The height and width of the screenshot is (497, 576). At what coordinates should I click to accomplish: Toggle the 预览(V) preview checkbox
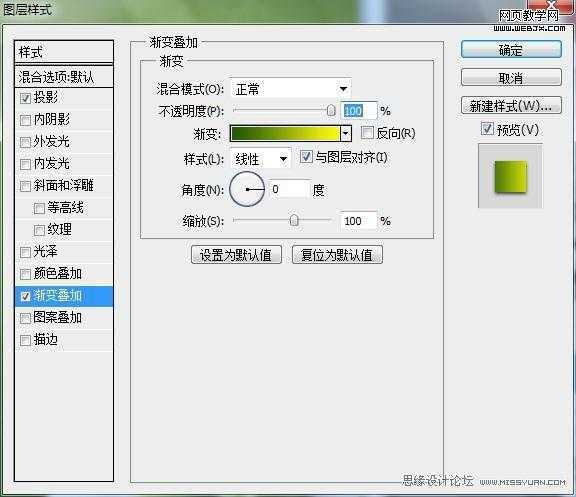click(x=487, y=129)
